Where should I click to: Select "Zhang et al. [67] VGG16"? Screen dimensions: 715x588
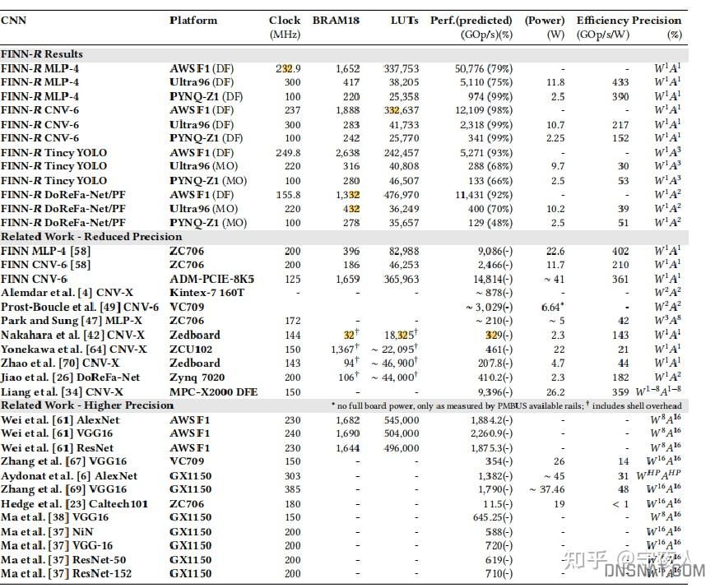coord(64,461)
